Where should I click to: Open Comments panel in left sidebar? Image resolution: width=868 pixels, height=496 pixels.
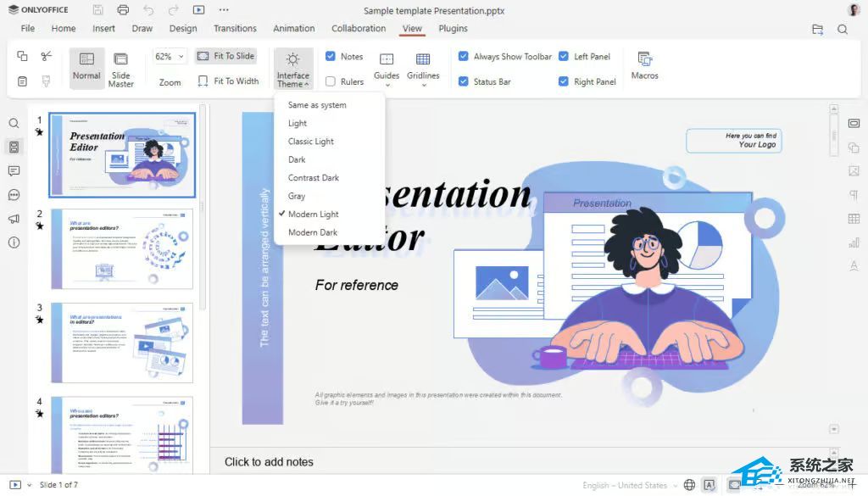pos(14,171)
